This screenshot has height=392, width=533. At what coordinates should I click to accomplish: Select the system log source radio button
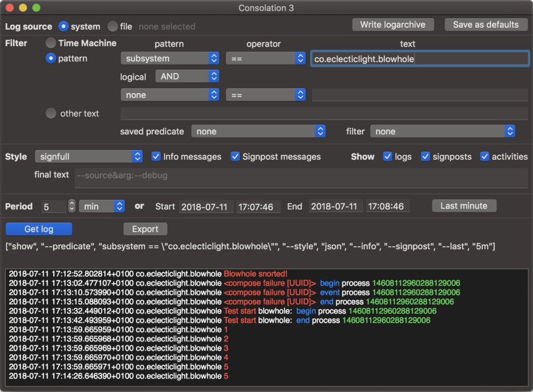pyautogui.click(x=64, y=27)
